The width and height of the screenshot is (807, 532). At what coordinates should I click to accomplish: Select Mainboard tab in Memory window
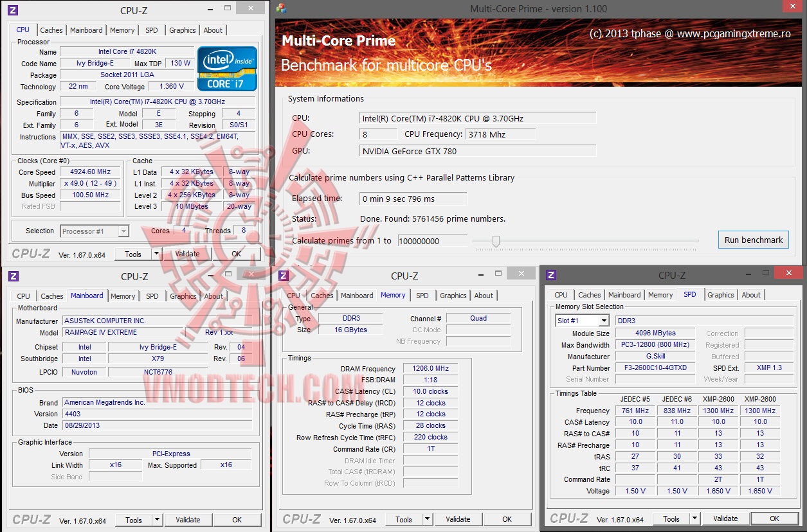coord(357,296)
